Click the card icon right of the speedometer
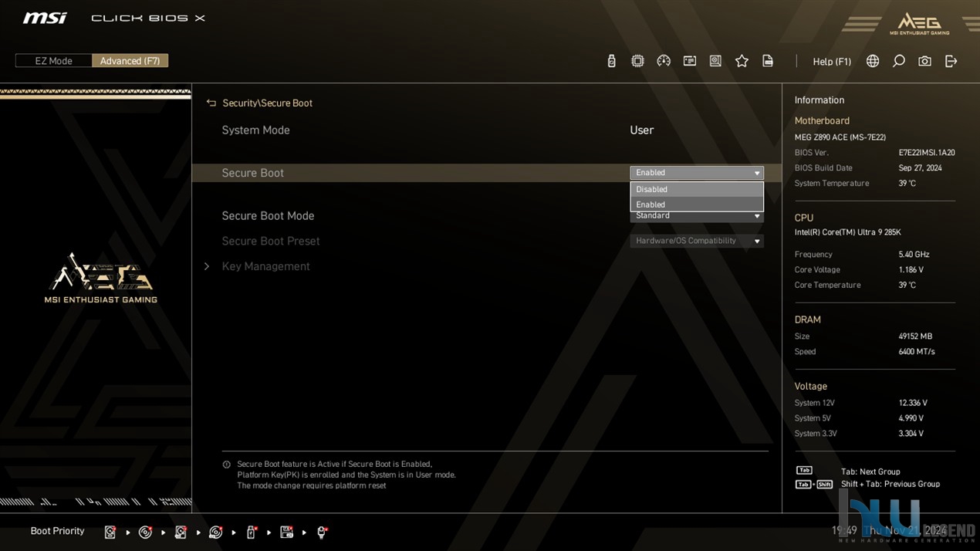Image resolution: width=980 pixels, height=551 pixels. (690, 61)
